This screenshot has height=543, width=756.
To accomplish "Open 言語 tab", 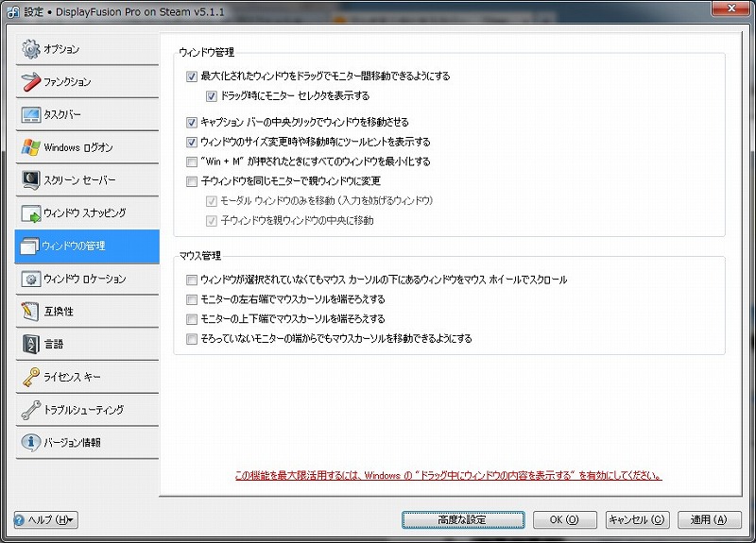I will tap(87, 344).
